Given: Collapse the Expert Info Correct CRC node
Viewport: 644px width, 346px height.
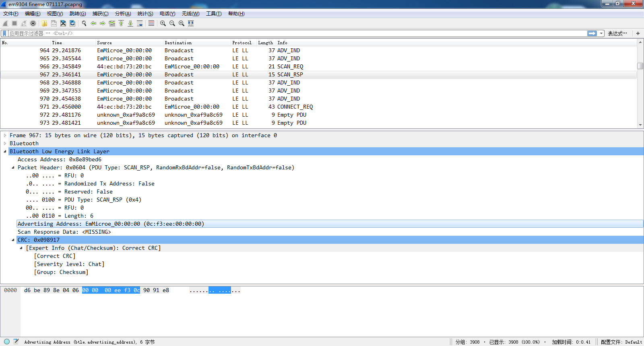Looking at the screenshot, I should point(21,248).
